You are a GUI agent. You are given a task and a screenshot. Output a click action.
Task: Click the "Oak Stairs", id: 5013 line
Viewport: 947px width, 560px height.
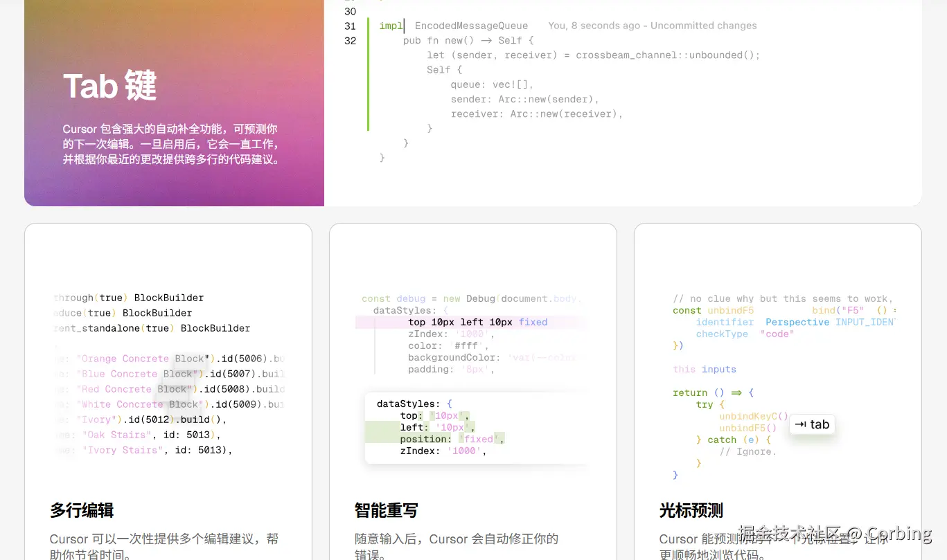(137, 435)
